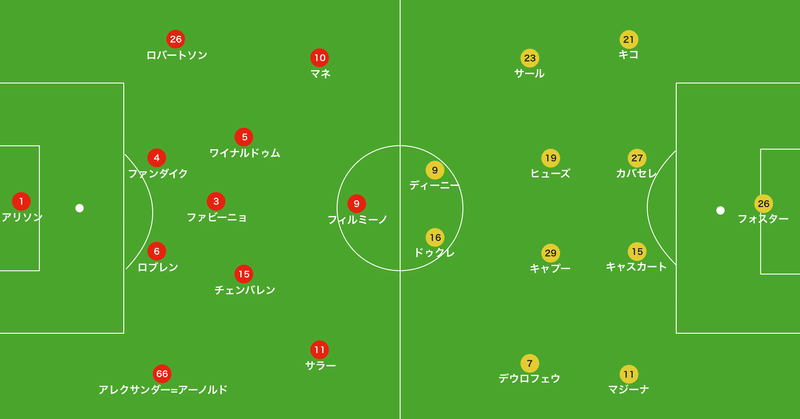This screenshot has width=800, height=419.
Task: Select red number 4 ファンダイク marker
Action: tap(156, 157)
